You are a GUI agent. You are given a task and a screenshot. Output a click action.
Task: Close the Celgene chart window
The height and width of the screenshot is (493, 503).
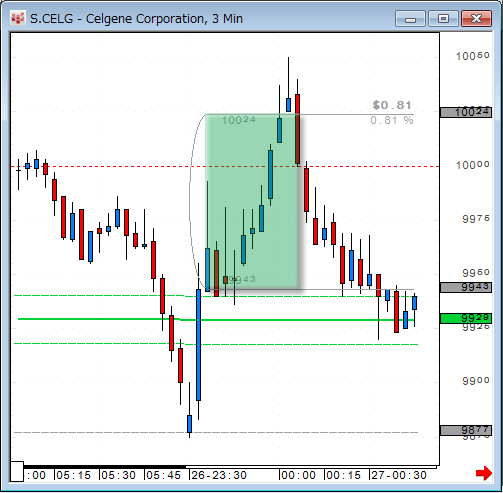[x=476, y=18]
